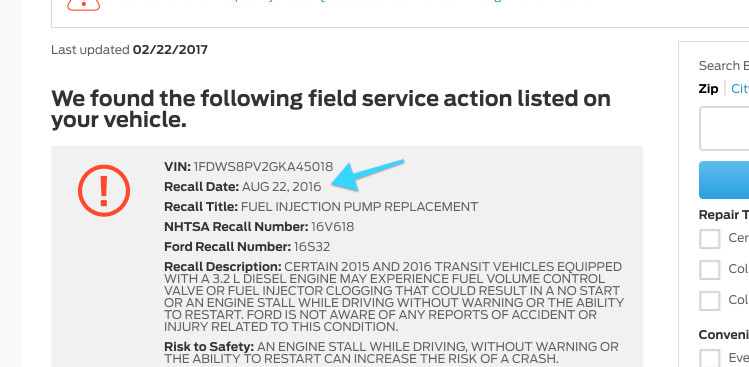Enable the 'Eve...' convenience checkbox
Image resolution: width=749 pixels, height=367 pixels.
(x=709, y=357)
